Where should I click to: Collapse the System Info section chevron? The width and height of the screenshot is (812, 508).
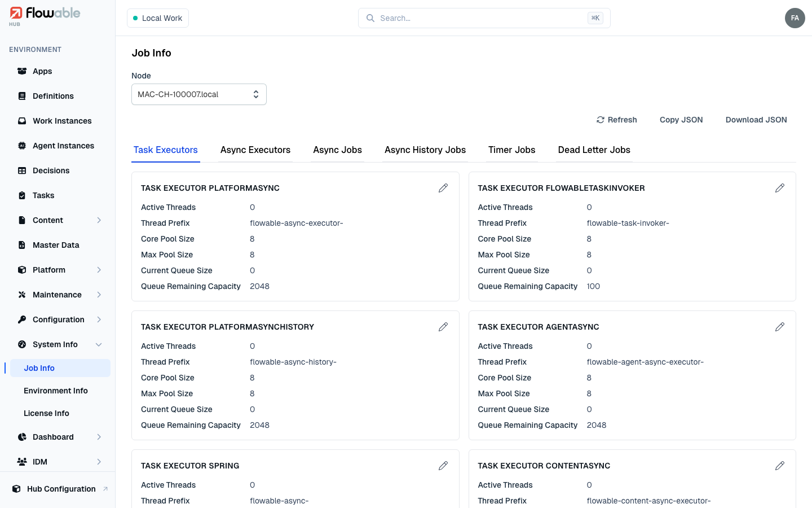pyautogui.click(x=99, y=344)
